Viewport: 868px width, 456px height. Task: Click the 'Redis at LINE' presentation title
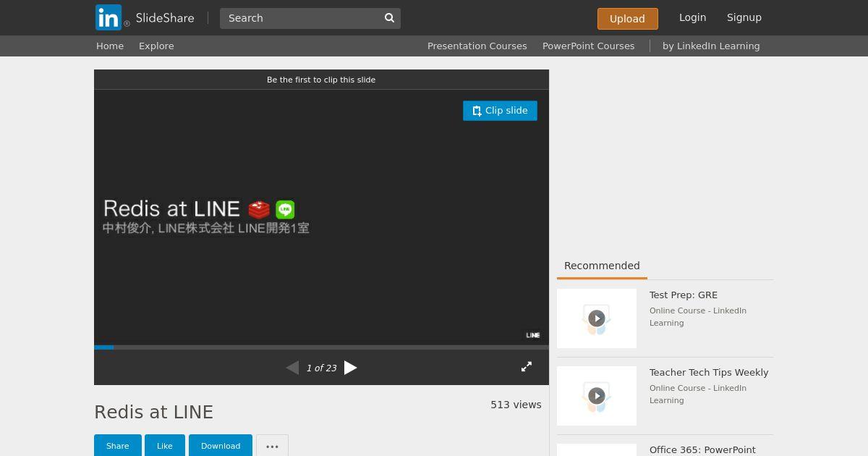point(153,412)
